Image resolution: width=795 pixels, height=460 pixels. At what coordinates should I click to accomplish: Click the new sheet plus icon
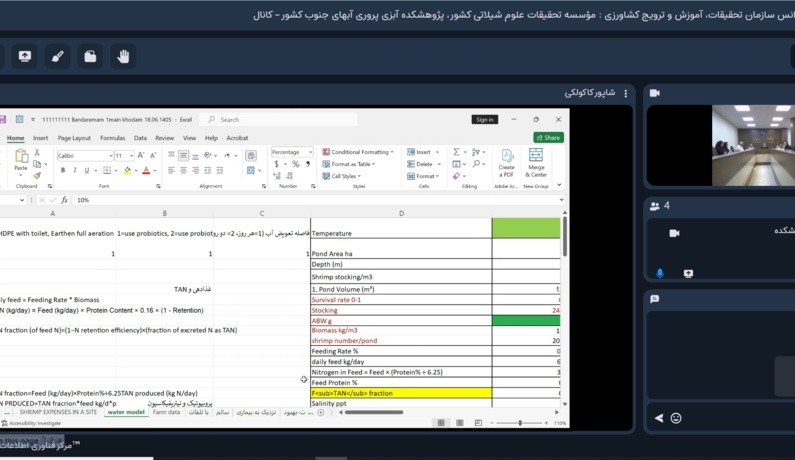pyautogui.click(x=320, y=412)
